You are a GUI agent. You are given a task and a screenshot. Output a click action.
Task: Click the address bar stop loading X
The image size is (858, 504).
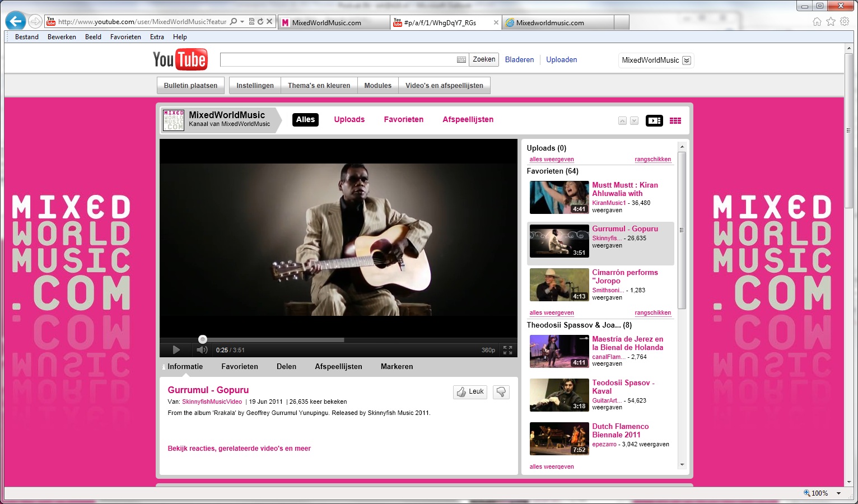269,22
